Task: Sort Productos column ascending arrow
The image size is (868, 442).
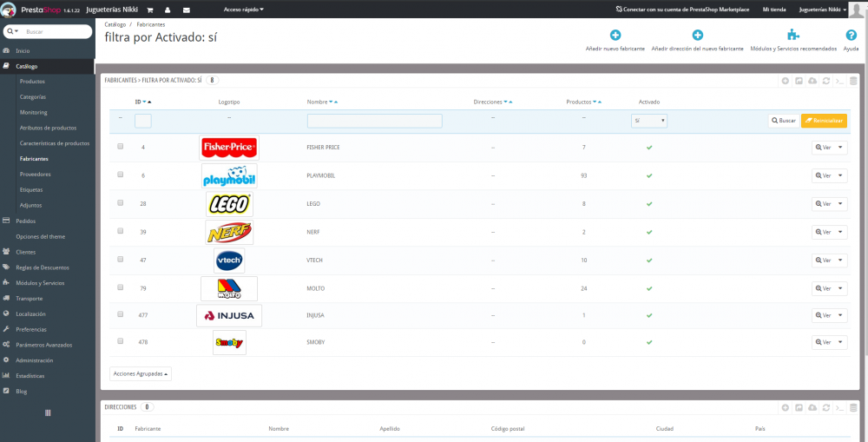Action: click(600, 102)
